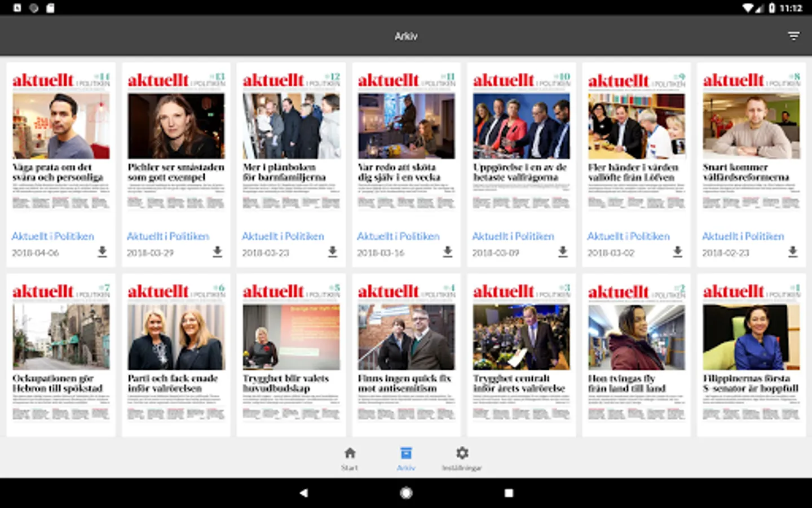Click 'Aktuellt i Politiken' title dated 2018-04-06
Screen dimensions: 812x508
coord(53,236)
